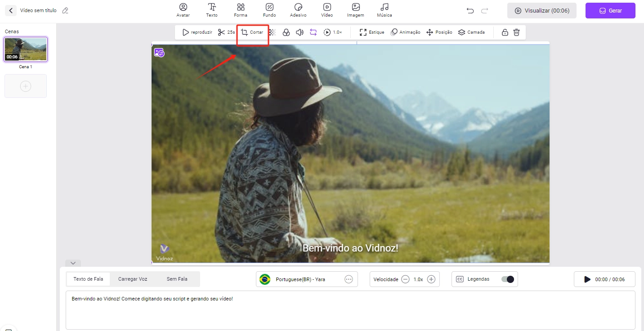The image size is (644, 331).
Task: Click the replace media icon on canvas
Action: point(159,53)
